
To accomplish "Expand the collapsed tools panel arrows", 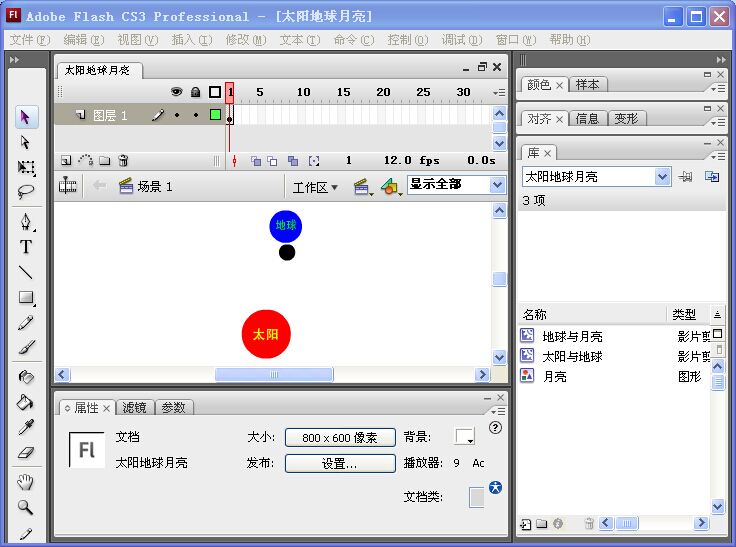I will [x=14, y=60].
